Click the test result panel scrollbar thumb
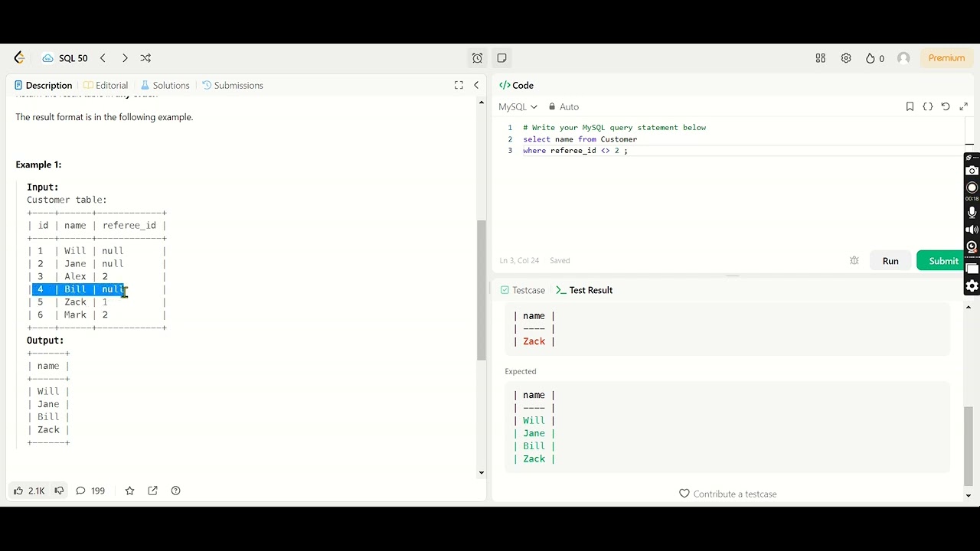The width and height of the screenshot is (980, 551). pyautogui.click(x=969, y=445)
